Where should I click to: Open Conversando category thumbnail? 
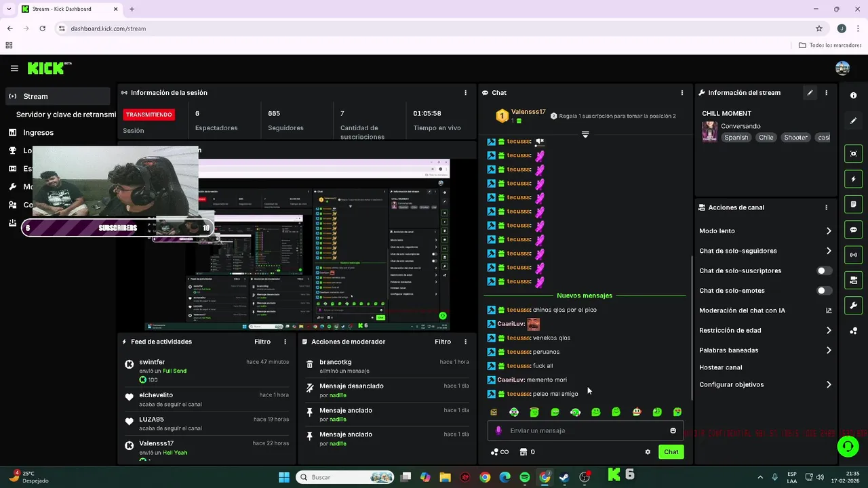point(709,131)
